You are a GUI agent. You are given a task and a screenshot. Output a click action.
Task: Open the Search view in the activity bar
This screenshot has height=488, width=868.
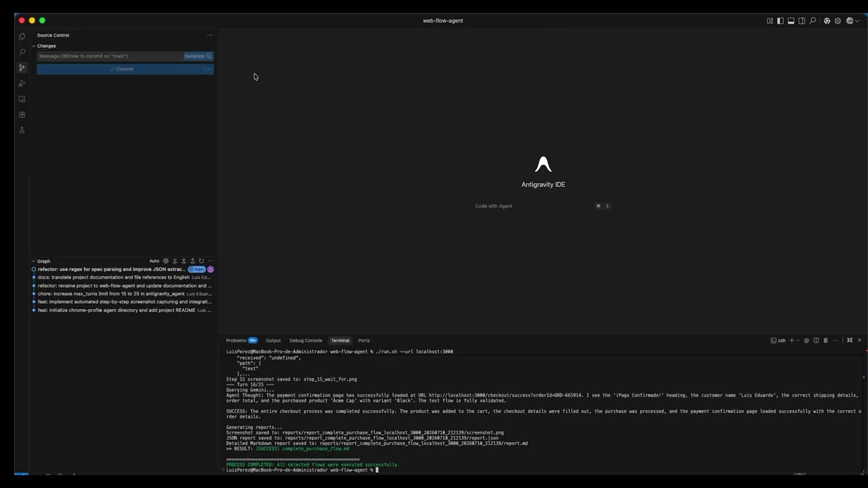(22, 52)
